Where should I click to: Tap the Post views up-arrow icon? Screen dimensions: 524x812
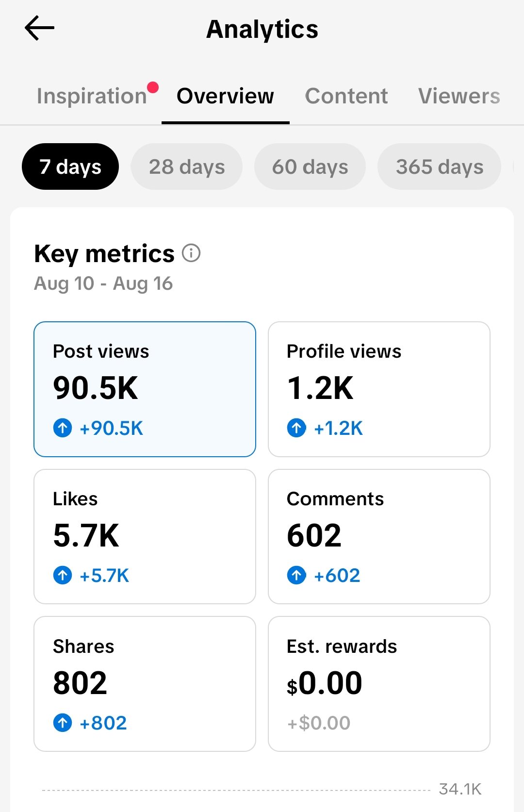click(63, 428)
